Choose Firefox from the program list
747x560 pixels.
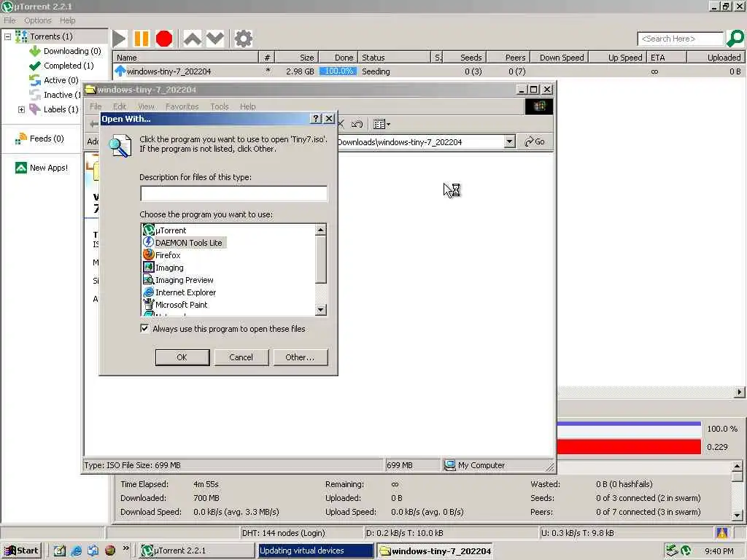(x=162, y=255)
